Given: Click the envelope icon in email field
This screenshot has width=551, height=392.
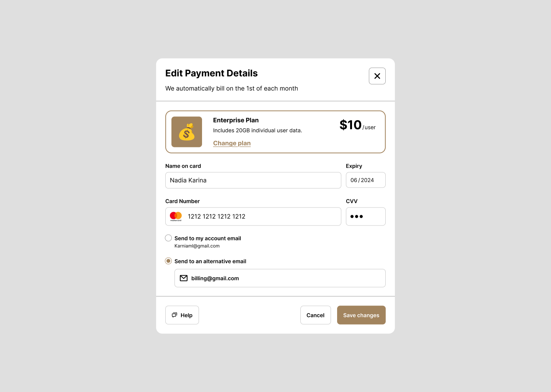Looking at the screenshot, I should [184, 278].
